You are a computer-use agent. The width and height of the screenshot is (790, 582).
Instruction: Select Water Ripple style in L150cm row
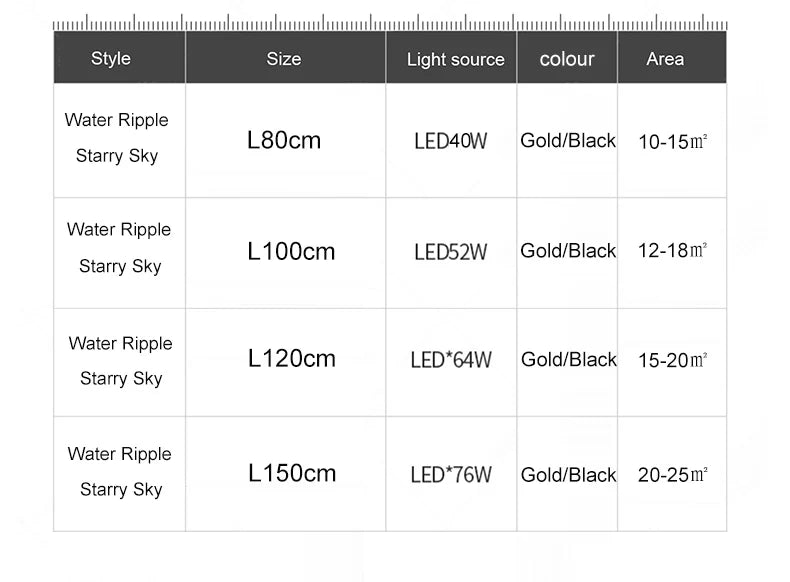point(119,454)
